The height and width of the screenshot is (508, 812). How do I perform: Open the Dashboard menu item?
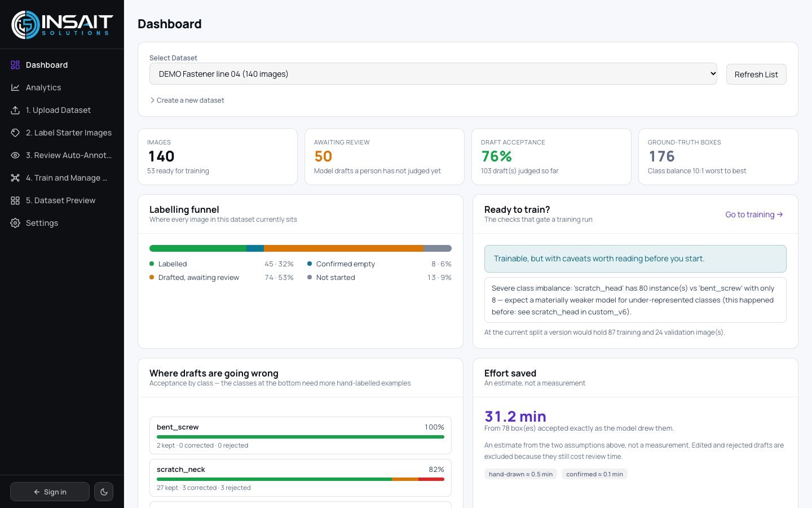(x=62, y=65)
